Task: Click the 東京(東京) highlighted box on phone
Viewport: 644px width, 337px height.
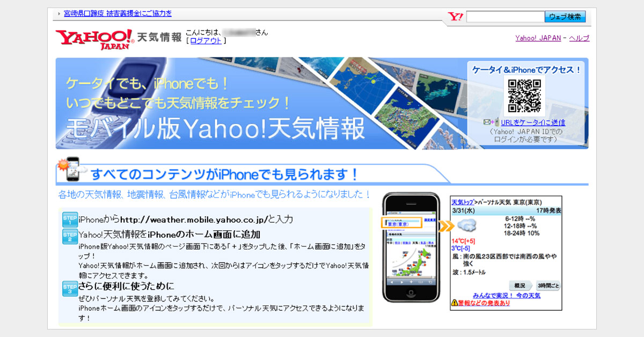Action: pos(401,223)
